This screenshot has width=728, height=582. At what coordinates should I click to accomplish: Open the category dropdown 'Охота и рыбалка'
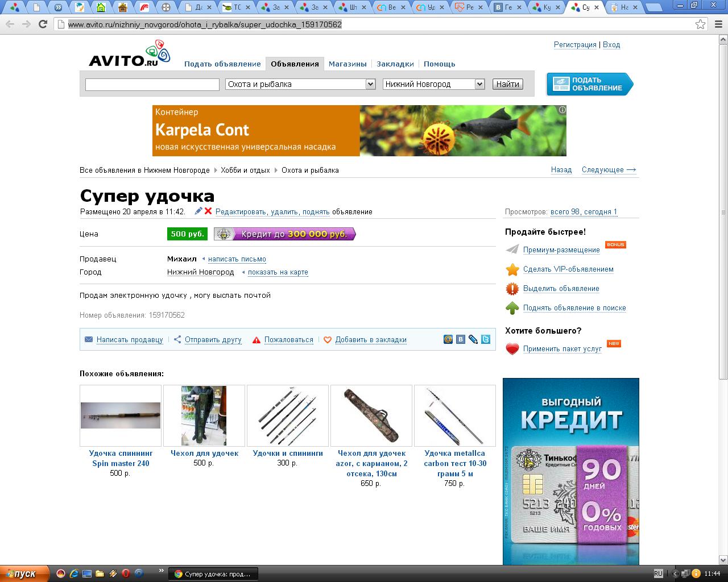point(300,84)
